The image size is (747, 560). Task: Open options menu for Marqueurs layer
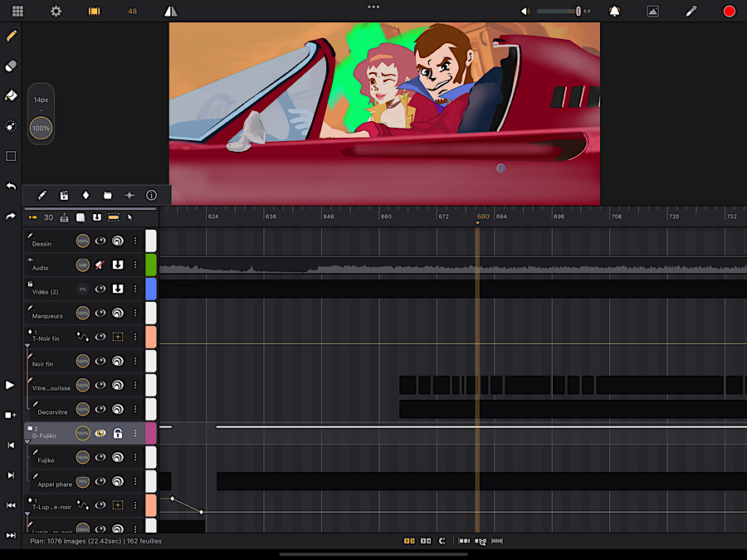135,314
